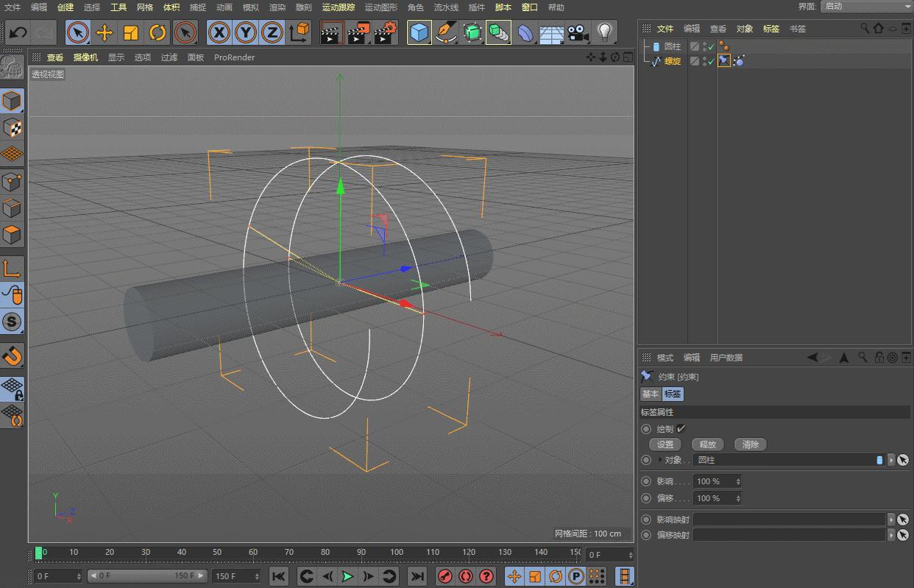The image size is (914, 588).
Task: Click the 清除 button in the constraint tag
Action: 750,444
